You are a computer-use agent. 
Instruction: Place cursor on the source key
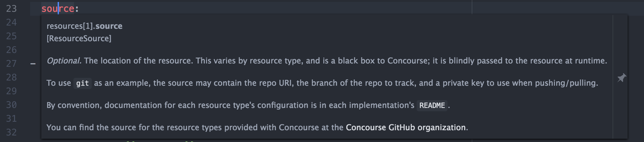coord(58,9)
